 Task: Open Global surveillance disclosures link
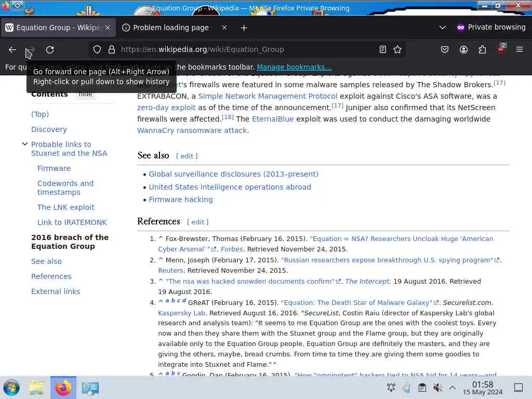coord(233,174)
